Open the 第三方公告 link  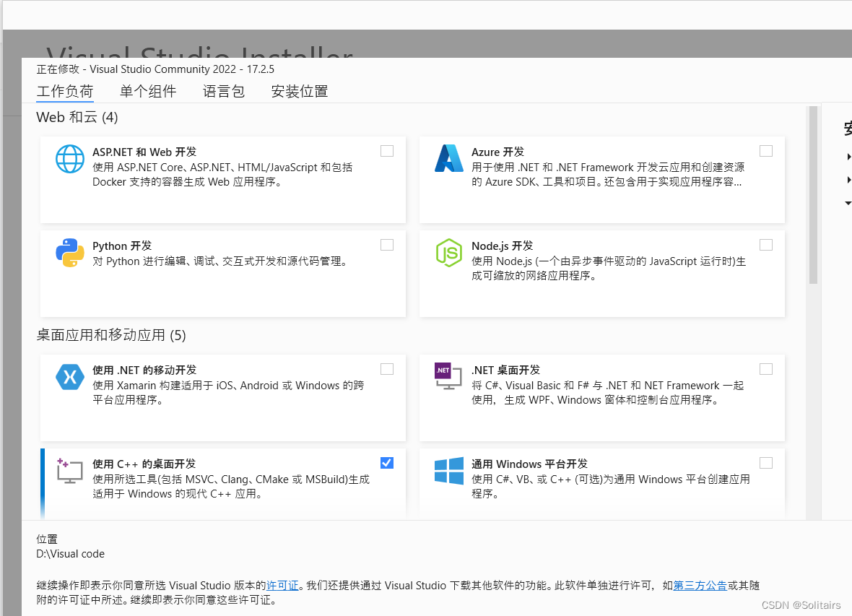(x=700, y=586)
